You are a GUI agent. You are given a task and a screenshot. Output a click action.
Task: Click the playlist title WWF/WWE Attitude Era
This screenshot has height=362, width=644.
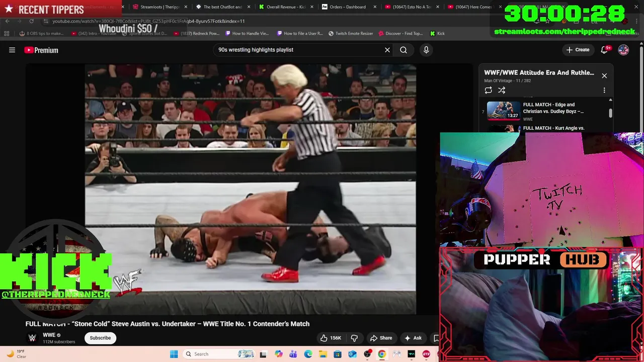539,72
